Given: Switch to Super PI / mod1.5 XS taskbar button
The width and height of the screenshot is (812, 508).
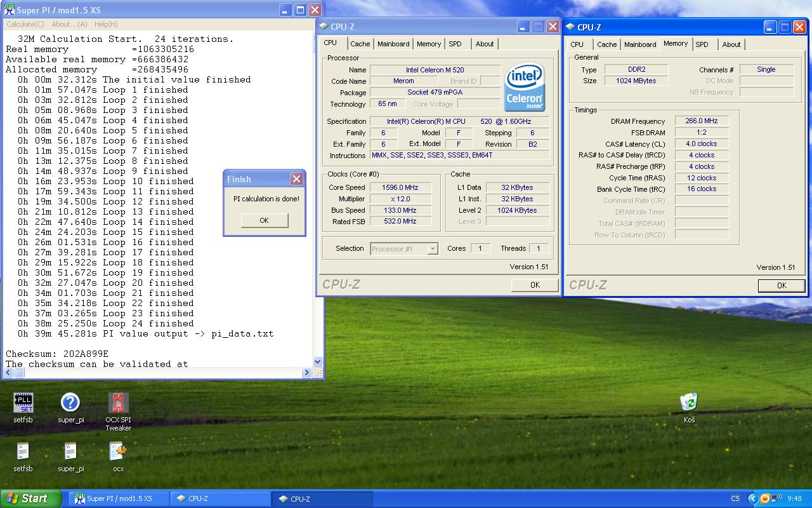Looking at the screenshot, I should (119, 499).
